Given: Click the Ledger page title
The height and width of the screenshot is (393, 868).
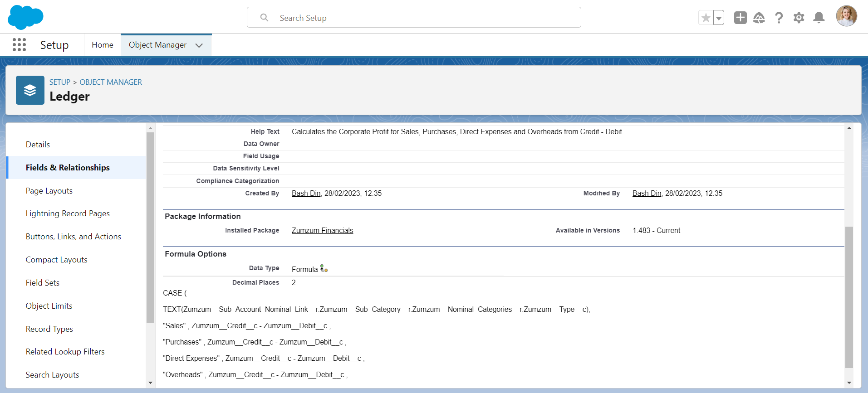Looking at the screenshot, I should point(69,96).
